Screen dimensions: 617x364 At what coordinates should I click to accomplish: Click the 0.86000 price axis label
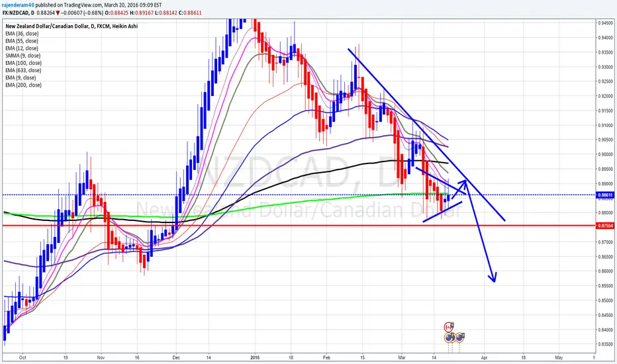[x=605, y=271]
